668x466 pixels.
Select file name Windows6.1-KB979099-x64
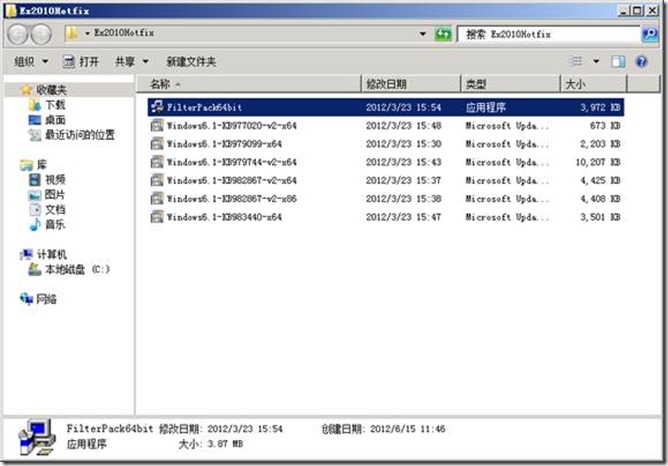tap(224, 144)
